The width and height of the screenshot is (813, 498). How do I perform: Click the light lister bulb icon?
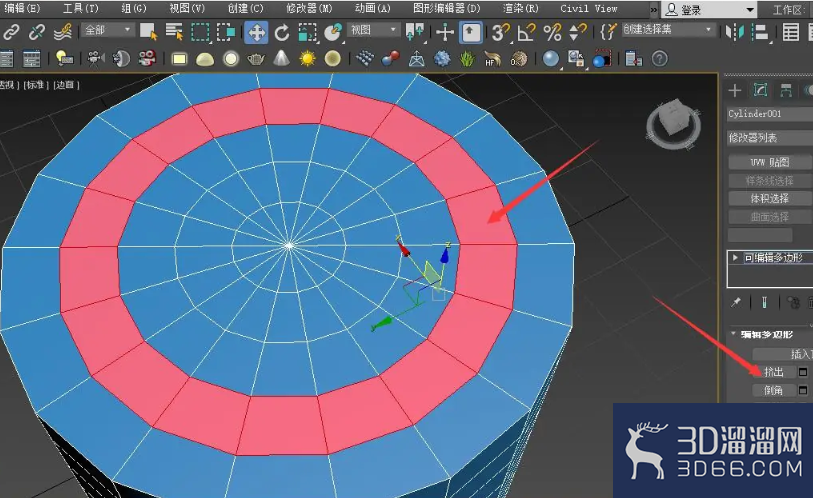point(64,59)
